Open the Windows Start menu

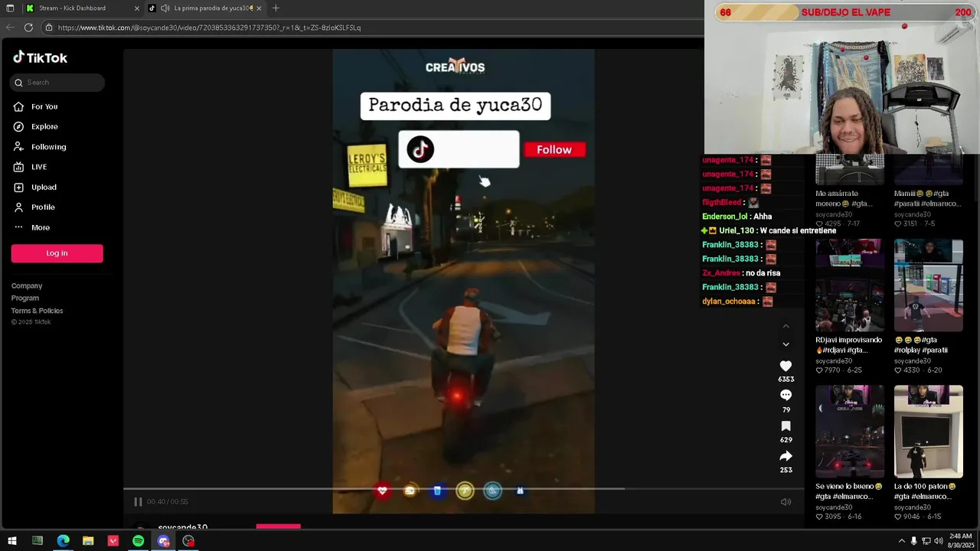[x=11, y=541]
